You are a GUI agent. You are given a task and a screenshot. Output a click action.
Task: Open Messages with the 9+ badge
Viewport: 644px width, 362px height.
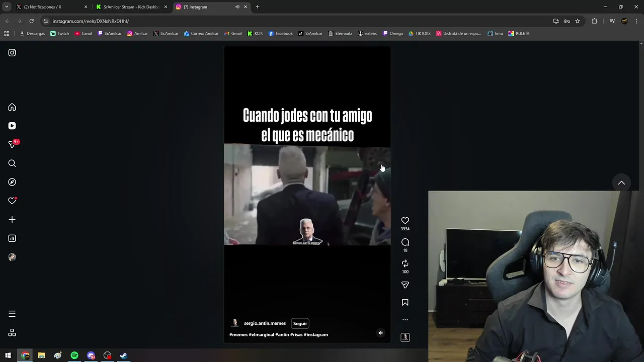13,144
